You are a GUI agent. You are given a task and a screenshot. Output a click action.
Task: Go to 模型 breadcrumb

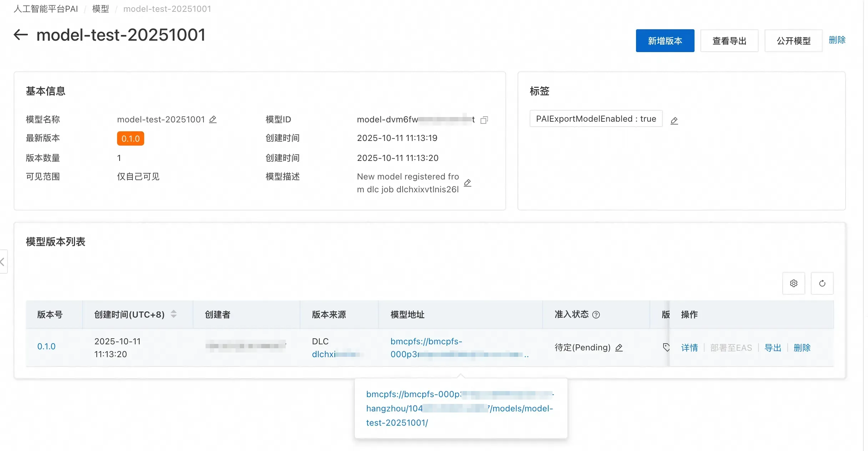100,9
